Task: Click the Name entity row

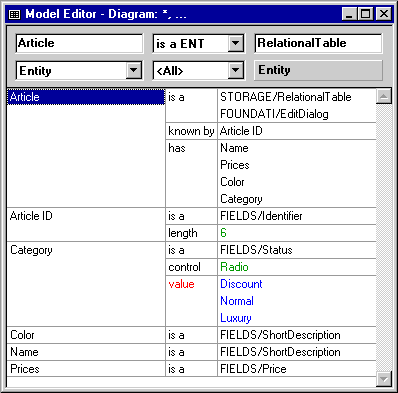Action: (x=86, y=352)
